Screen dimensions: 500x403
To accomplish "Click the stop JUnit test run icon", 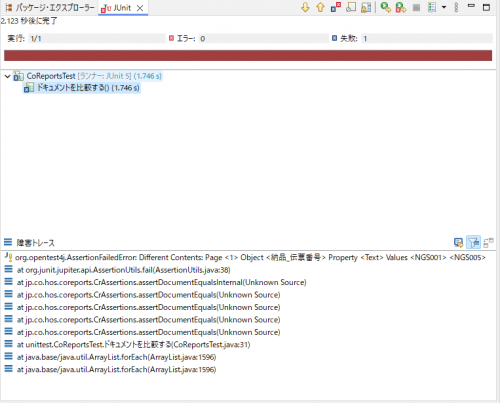I will [416, 7].
